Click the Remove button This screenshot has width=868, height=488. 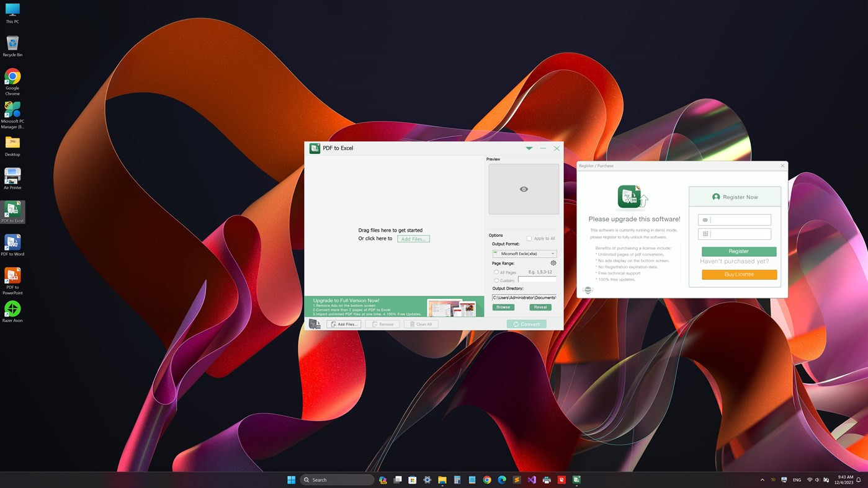[x=383, y=324]
